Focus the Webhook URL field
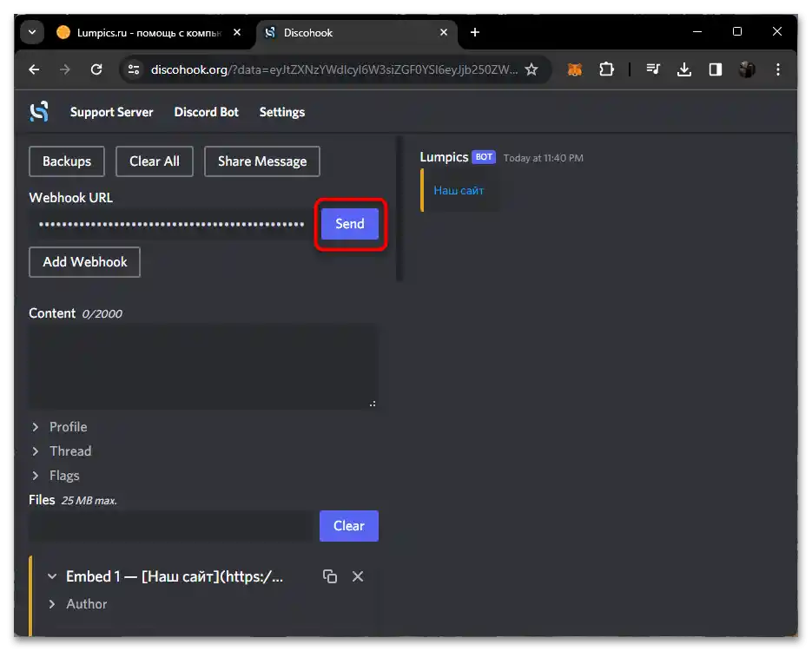 pos(172,224)
